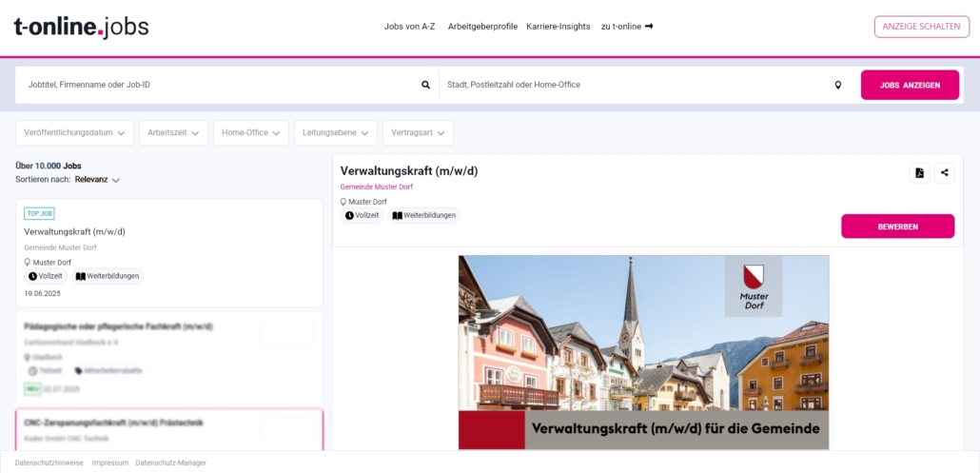Screen dimensions: 980x473
Task: Open the Arbeitszeit filter dropdown
Action: pos(174,133)
